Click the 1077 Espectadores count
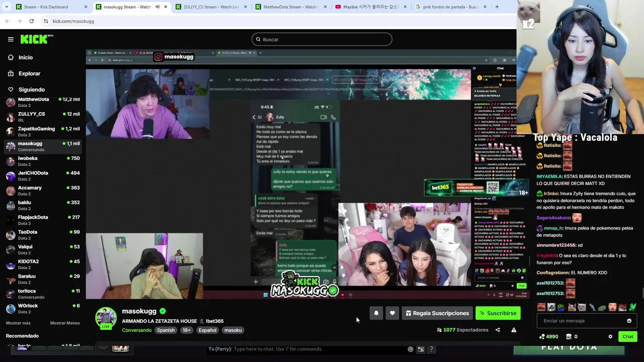The width and height of the screenshot is (644, 362). [x=462, y=330]
